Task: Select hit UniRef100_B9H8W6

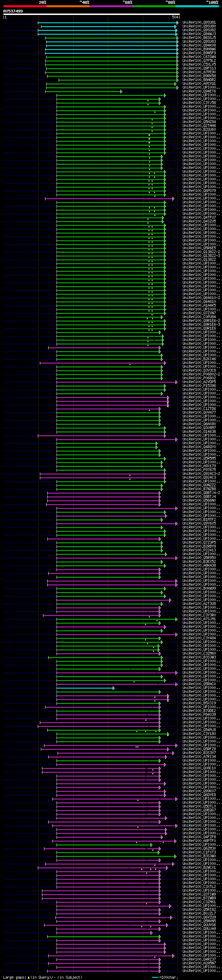Action: coord(199,49)
